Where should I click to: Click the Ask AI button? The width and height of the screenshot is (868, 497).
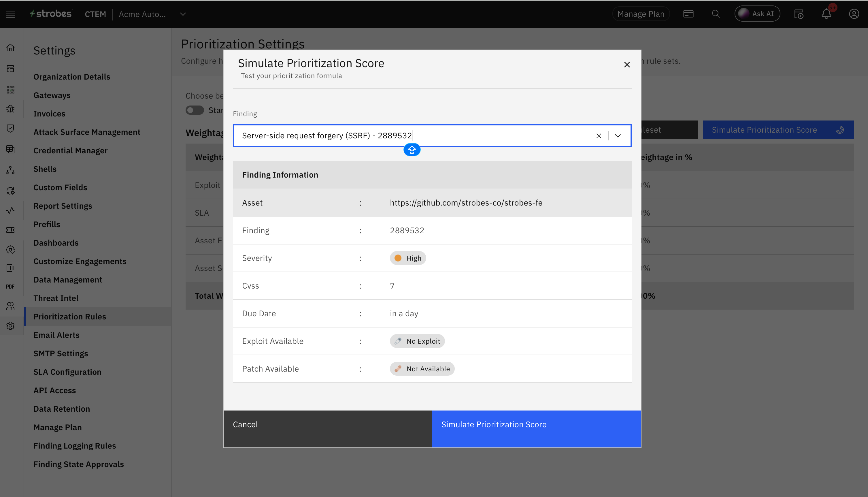[757, 14]
